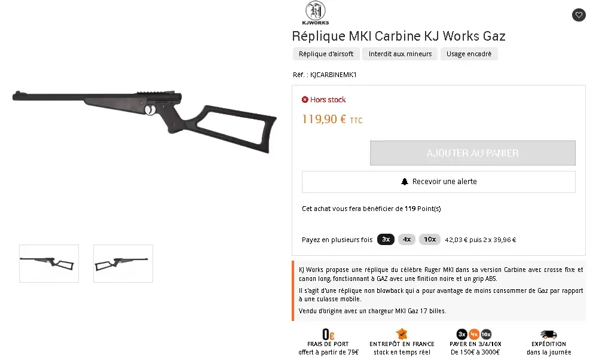Click the 3x 4x 10x payment badges icon
Image resolution: width=596 pixels, height=364 pixels.
click(x=475, y=334)
